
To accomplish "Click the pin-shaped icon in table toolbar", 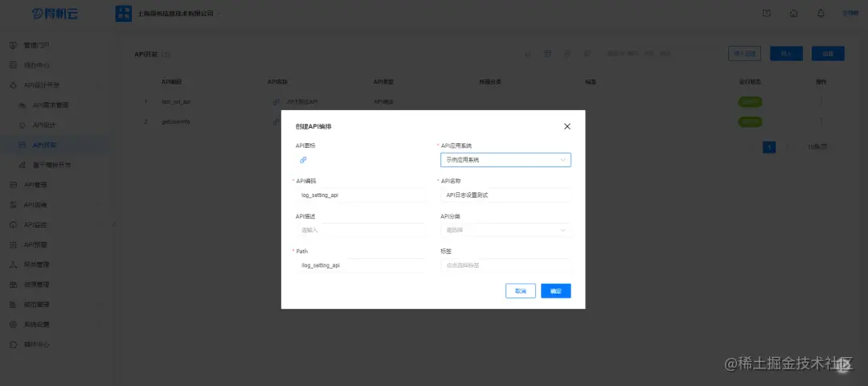I will tap(567, 54).
